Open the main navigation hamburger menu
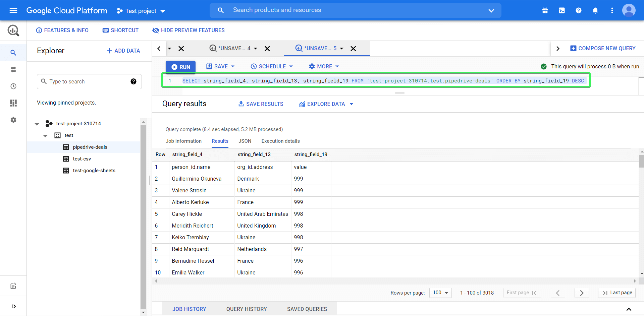 point(13,10)
